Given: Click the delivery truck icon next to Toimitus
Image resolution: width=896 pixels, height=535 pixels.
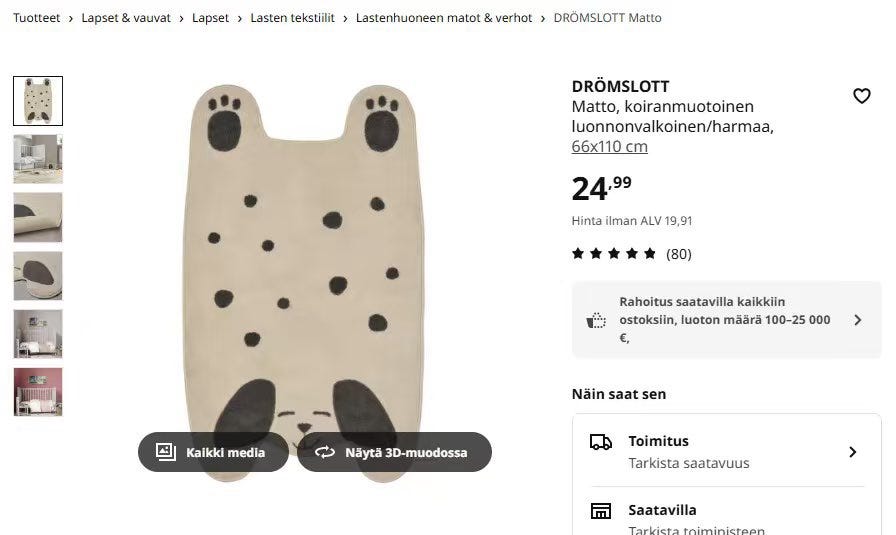Looking at the screenshot, I should coord(601,442).
